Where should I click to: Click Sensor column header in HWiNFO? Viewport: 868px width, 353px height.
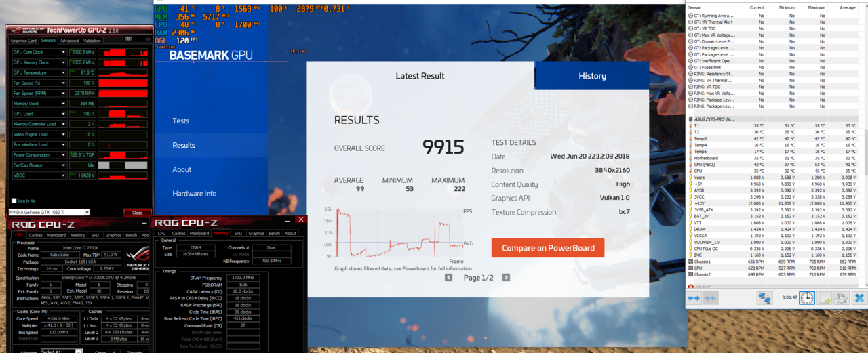[x=694, y=7]
